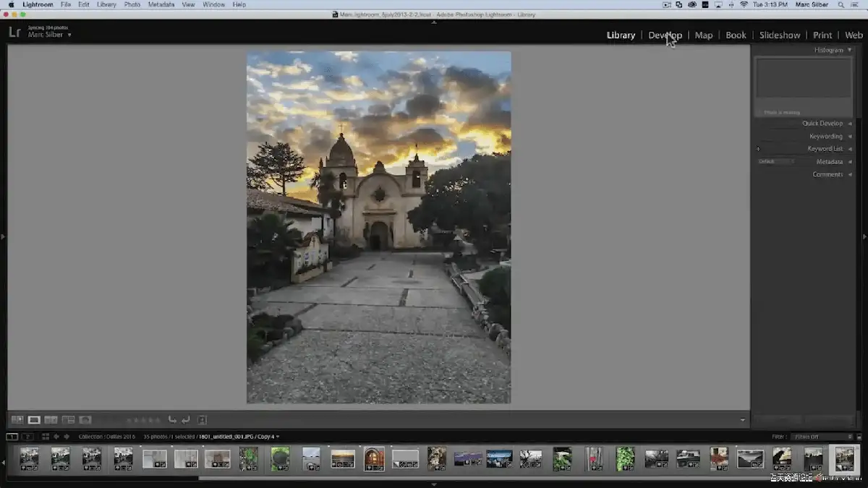Image resolution: width=868 pixels, height=488 pixels.
Task: Expand the Comments panel
Action: pyautogui.click(x=850, y=174)
